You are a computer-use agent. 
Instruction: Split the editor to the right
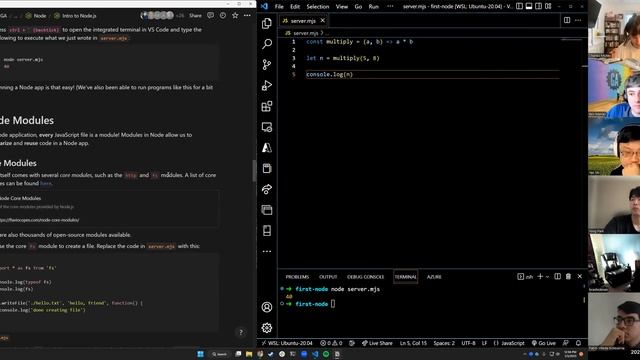(567, 20)
